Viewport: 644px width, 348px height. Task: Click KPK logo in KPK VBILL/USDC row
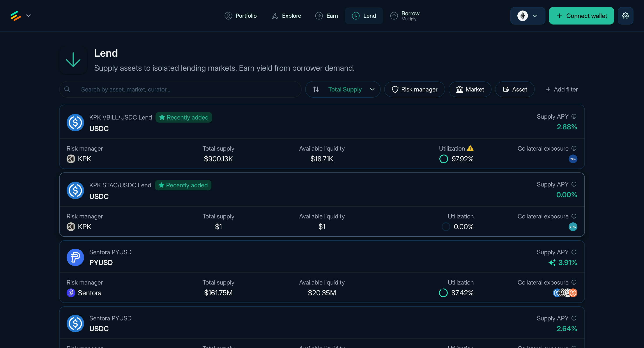71,159
